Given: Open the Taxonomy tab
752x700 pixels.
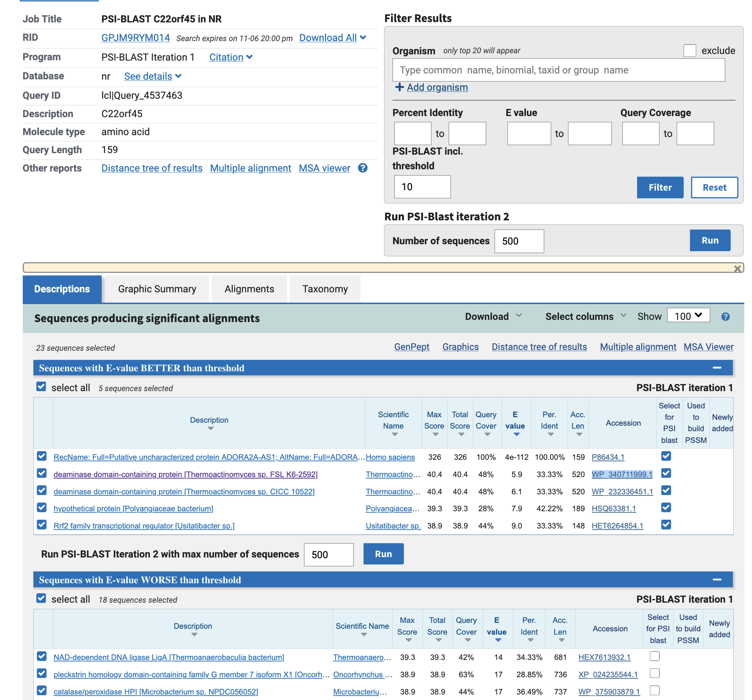Looking at the screenshot, I should coord(325,289).
